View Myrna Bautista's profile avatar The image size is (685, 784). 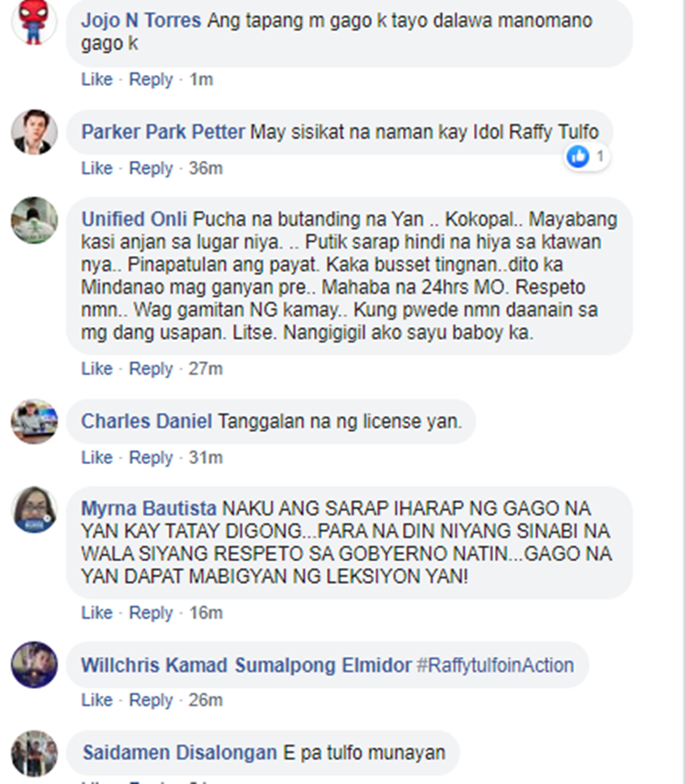coord(34,510)
